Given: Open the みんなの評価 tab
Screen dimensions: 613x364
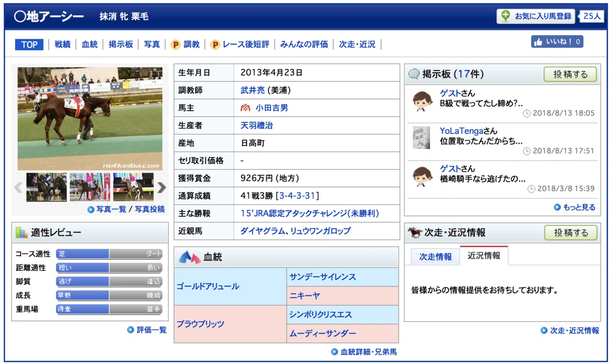Looking at the screenshot, I should [x=304, y=44].
